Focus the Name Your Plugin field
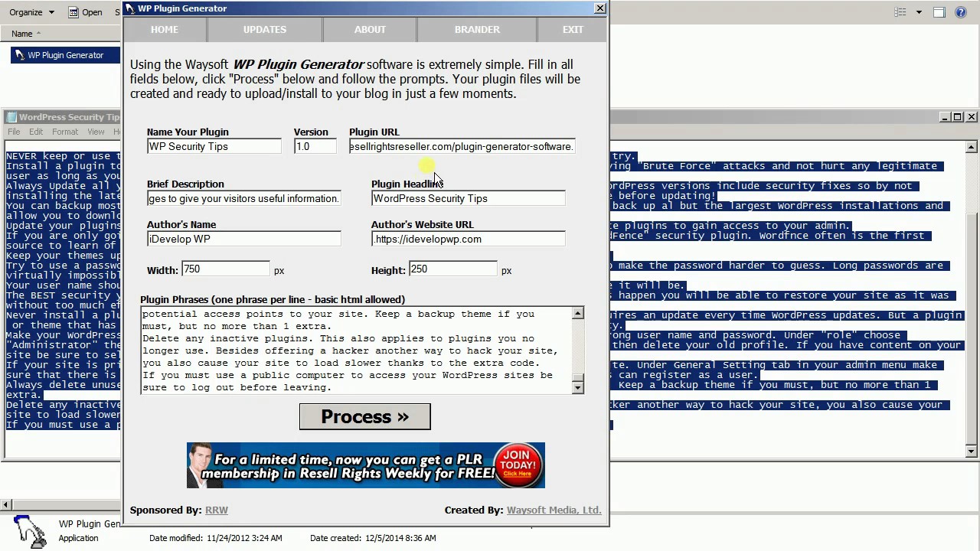 pos(214,146)
